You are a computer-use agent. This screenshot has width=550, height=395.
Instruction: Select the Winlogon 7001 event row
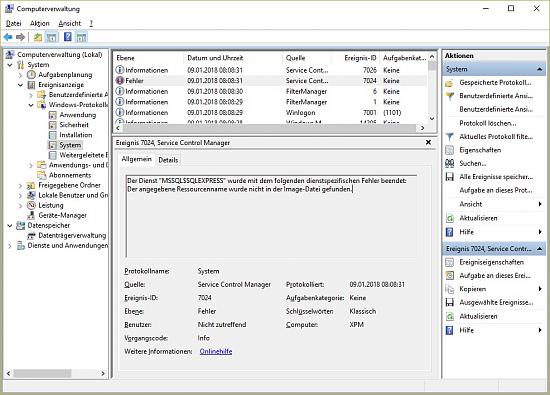(x=270, y=113)
